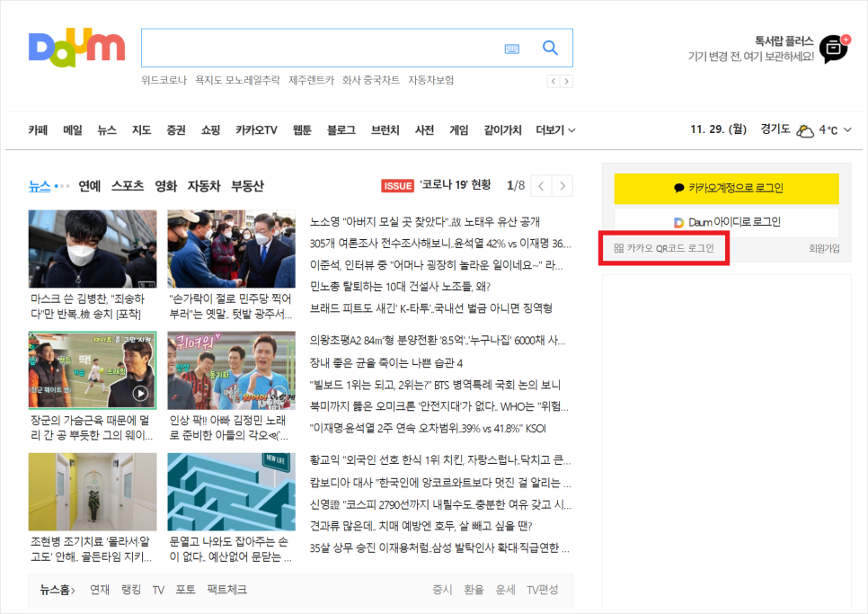Open the virtual keyboard icon in search box
The height and width of the screenshot is (614, 868).
(512, 49)
